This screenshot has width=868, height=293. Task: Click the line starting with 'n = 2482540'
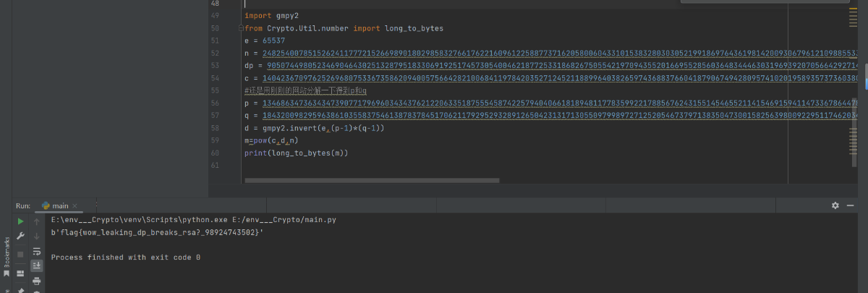pyautogui.click(x=551, y=53)
